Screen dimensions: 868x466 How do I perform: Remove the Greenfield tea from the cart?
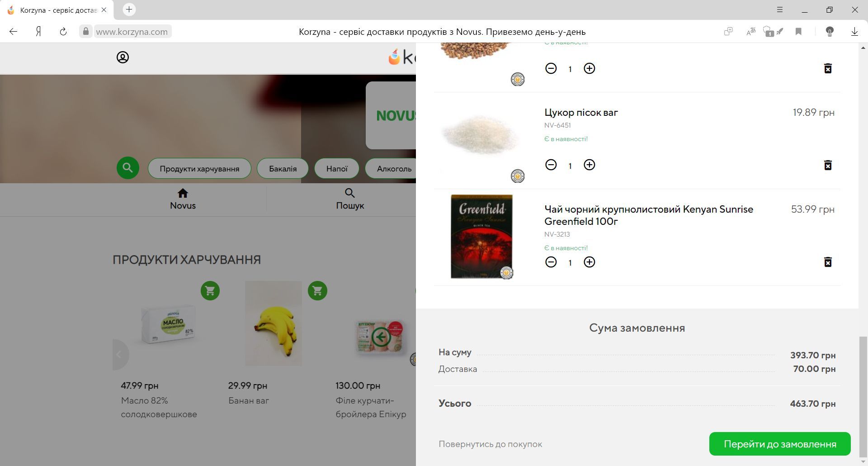(828, 262)
